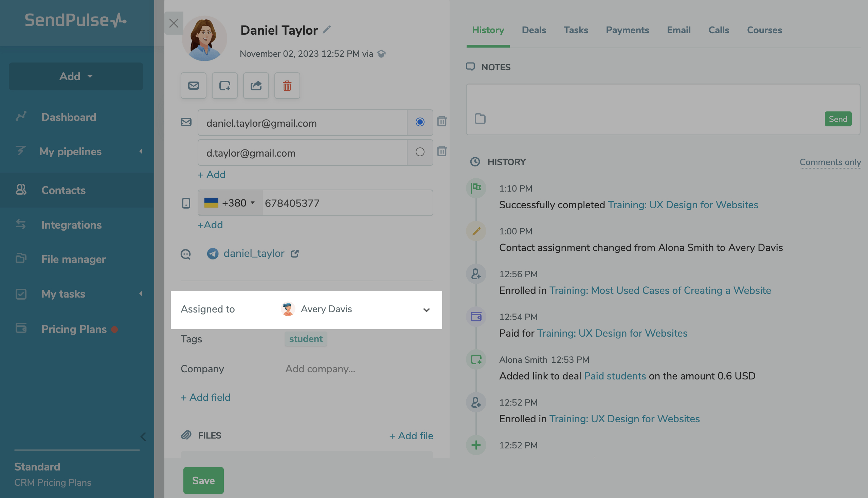868x498 pixels.
Task: Click the student tag chip
Action: [x=306, y=339]
